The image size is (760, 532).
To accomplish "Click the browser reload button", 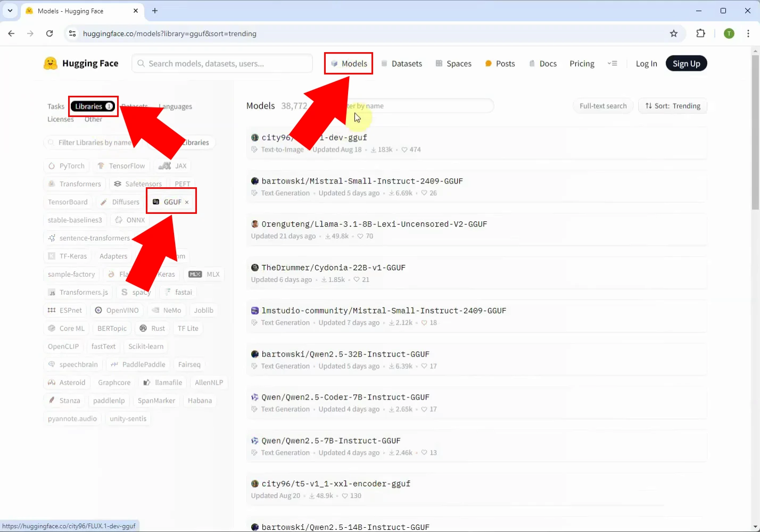I will pyautogui.click(x=49, y=34).
